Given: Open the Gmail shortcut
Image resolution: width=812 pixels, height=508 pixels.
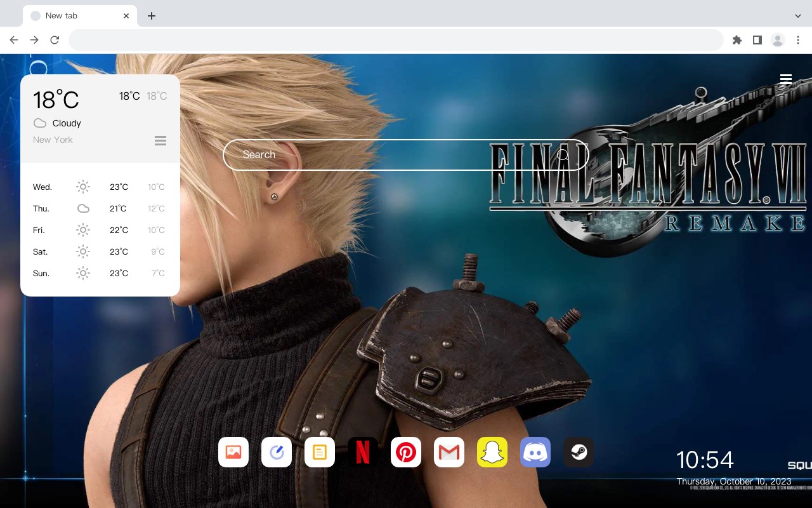Looking at the screenshot, I should [449, 452].
